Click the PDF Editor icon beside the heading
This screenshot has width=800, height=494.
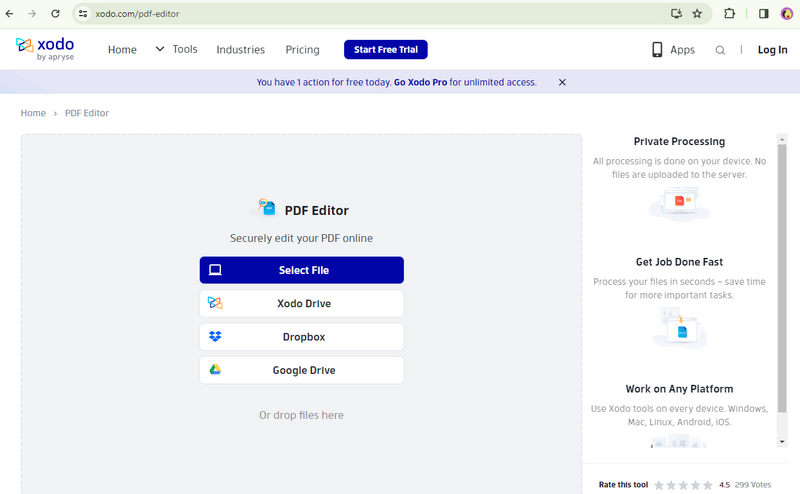[266, 207]
